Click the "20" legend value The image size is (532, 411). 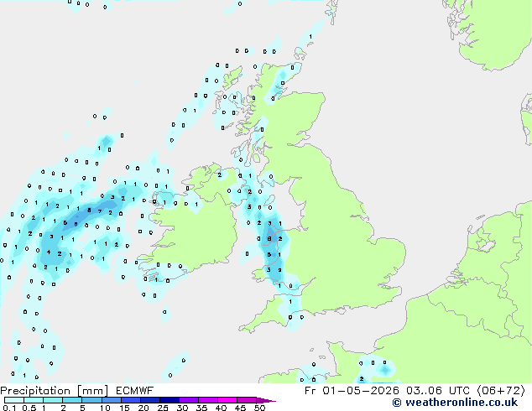click(x=143, y=408)
